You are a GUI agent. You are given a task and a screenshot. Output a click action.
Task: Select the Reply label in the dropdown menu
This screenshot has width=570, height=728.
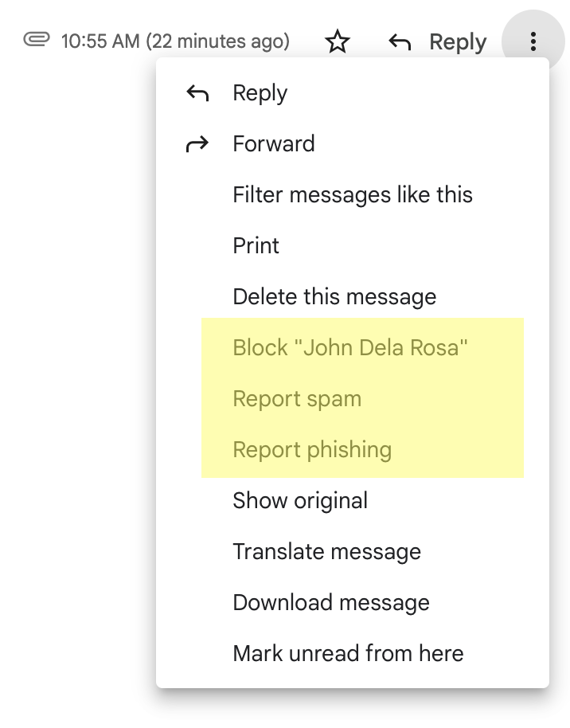(x=260, y=93)
